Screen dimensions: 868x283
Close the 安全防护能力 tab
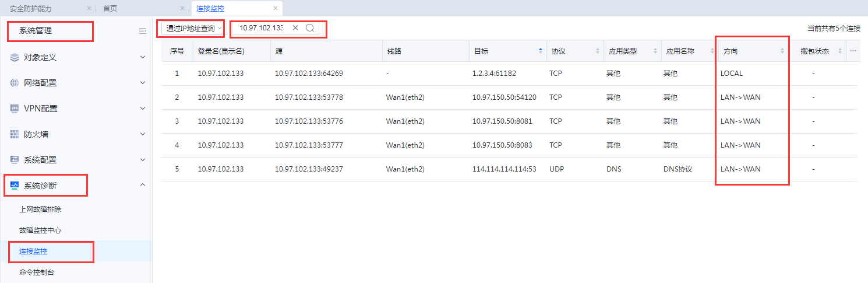click(89, 8)
